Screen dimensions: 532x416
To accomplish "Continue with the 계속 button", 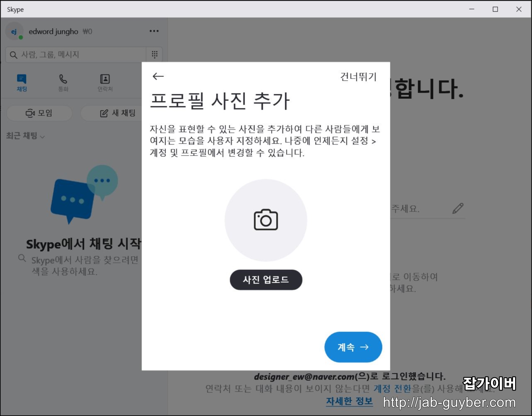I will (x=353, y=347).
